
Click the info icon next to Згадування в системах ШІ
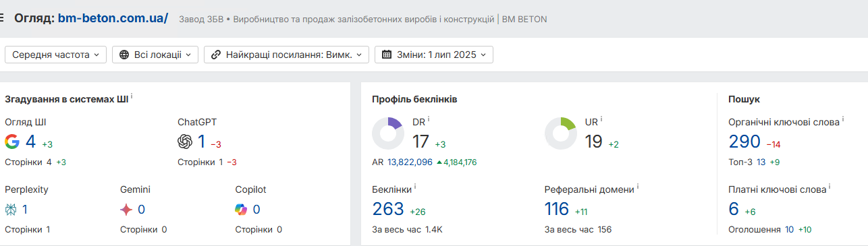[132, 97]
